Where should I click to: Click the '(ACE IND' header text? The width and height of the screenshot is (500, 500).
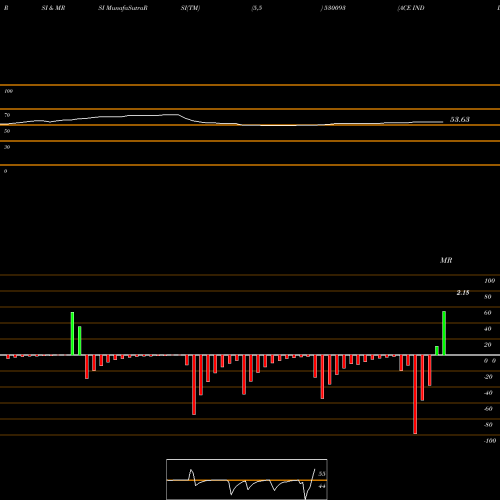tap(411, 8)
